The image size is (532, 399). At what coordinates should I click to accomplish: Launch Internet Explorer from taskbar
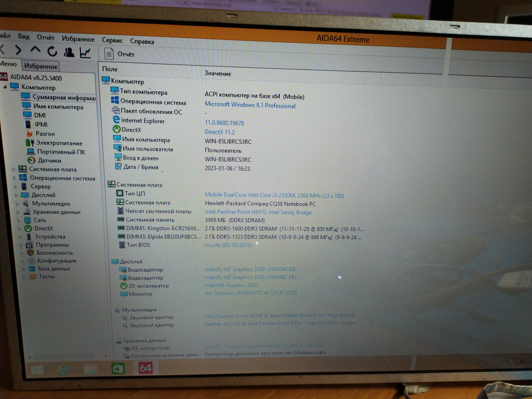pos(63,369)
